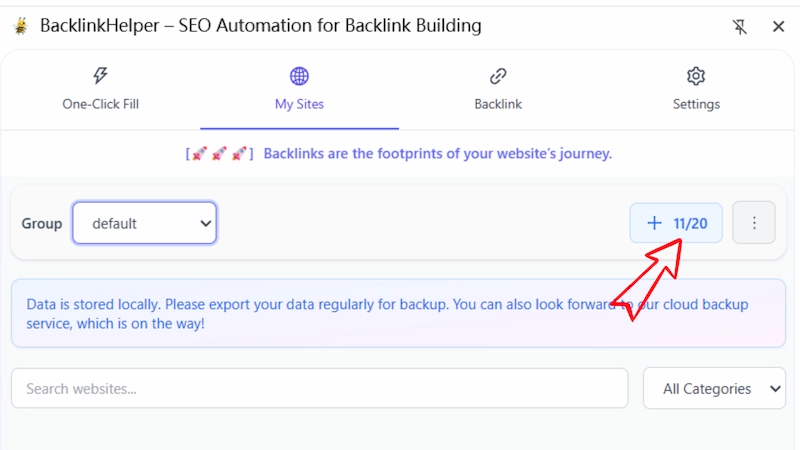This screenshot has width=800, height=450.
Task: Expand the All Categories dropdown
Action: (x=714, y=388)
